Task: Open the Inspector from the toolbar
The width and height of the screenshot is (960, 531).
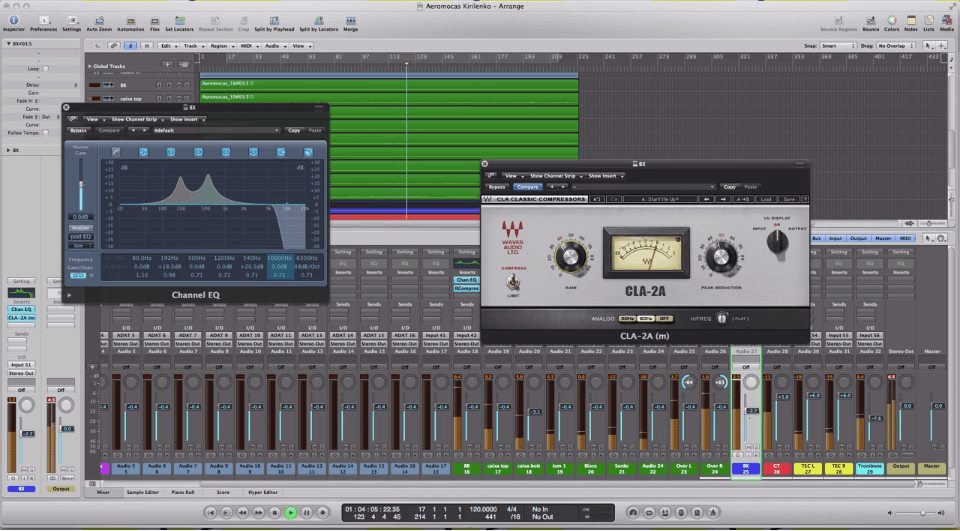Action: click(x=13, y=21)
